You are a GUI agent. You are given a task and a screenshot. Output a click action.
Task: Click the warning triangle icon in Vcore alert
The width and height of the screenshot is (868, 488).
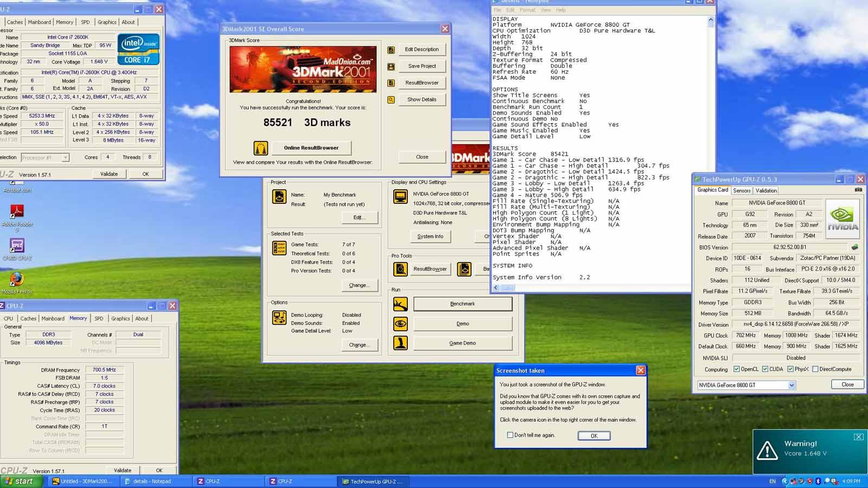coord(767,450)
